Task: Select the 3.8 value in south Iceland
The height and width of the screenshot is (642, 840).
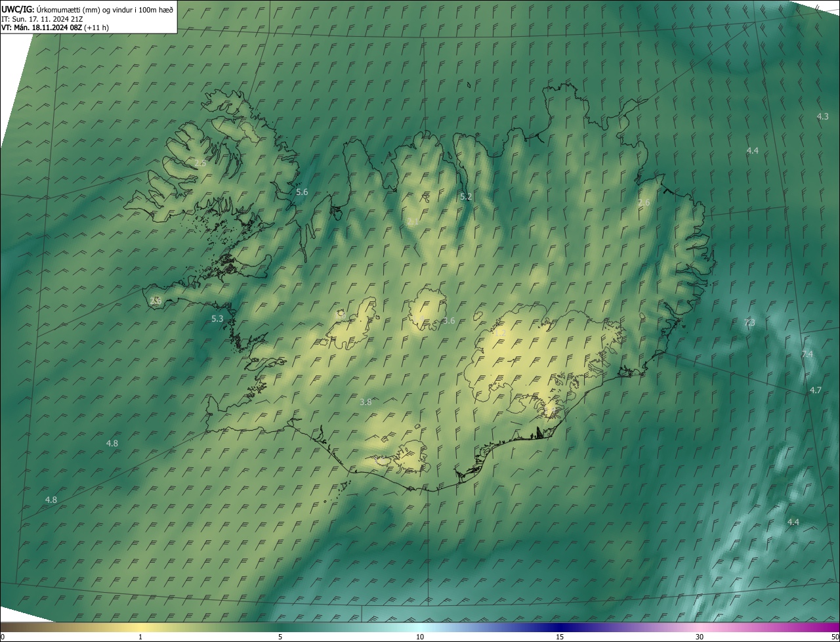Action: pyautogui.click(x=366, y=402)
